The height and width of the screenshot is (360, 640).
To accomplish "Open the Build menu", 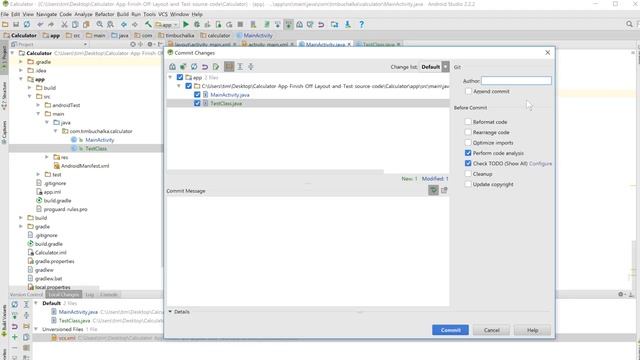I will [122, 14].
